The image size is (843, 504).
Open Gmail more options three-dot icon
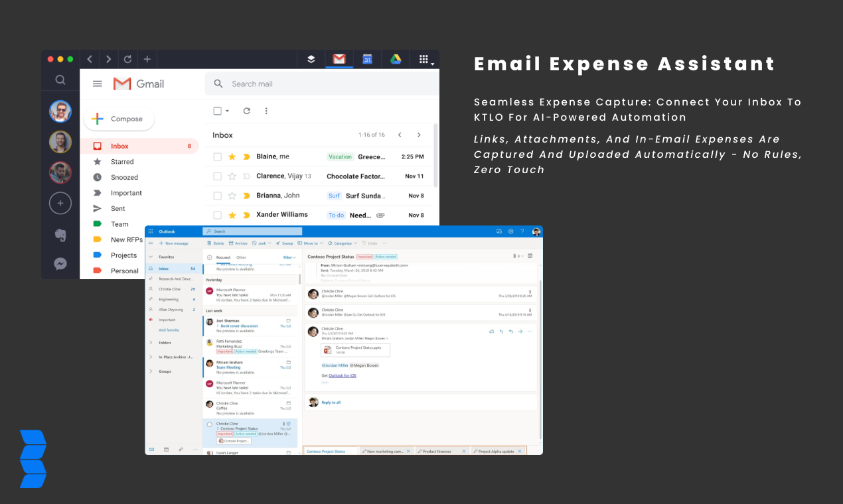tap(266, 111)
